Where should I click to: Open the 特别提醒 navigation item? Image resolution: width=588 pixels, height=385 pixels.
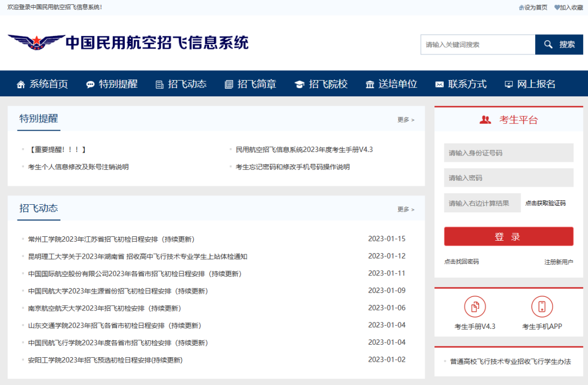112,84
